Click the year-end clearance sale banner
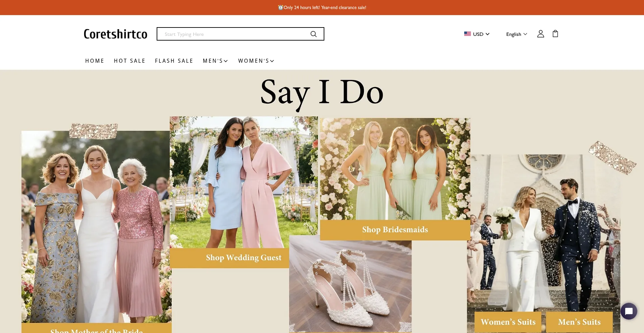The height and width of the screenshot is (333, 644). coord(322,7)
